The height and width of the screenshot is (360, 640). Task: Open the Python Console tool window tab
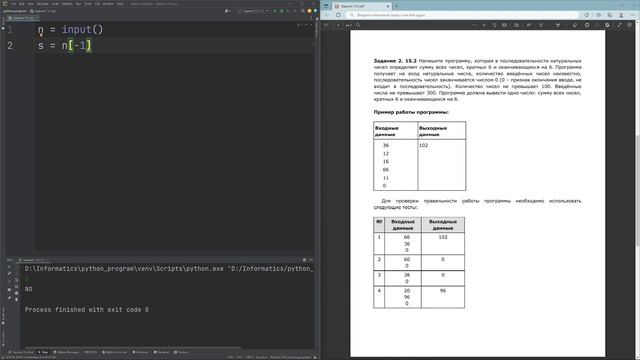coord(115,352)
